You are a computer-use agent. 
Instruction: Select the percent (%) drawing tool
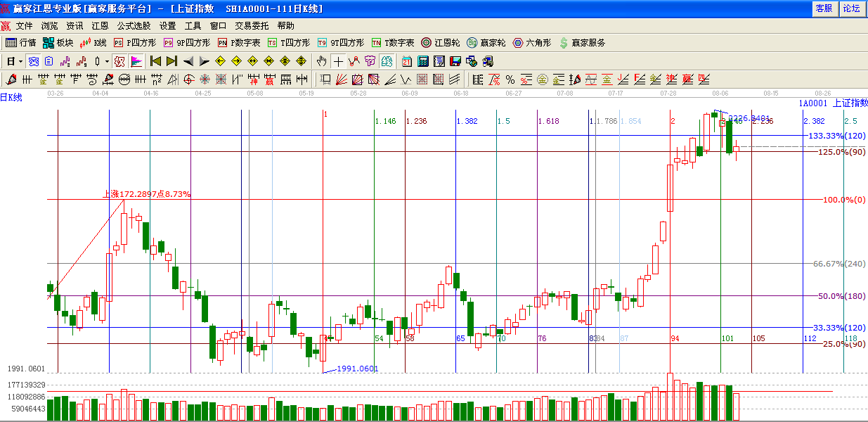[510, 79]
